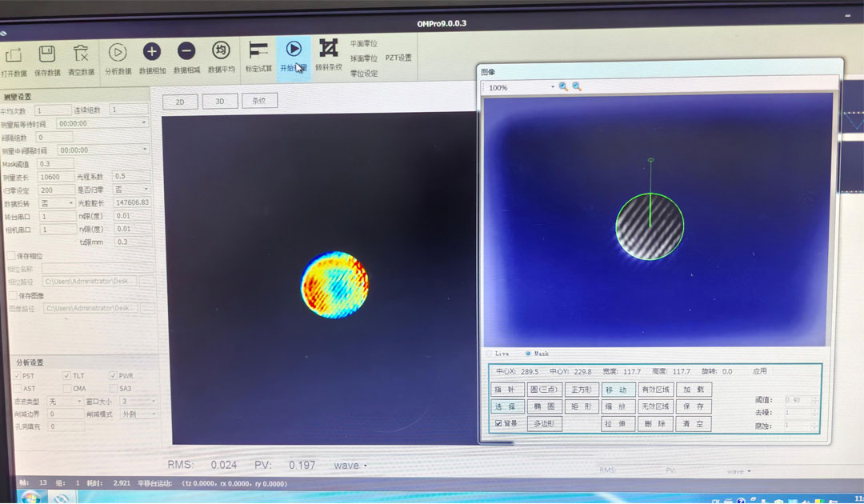
Task: Switch to the 条纹 fringes tab
Action: point(259,101)
